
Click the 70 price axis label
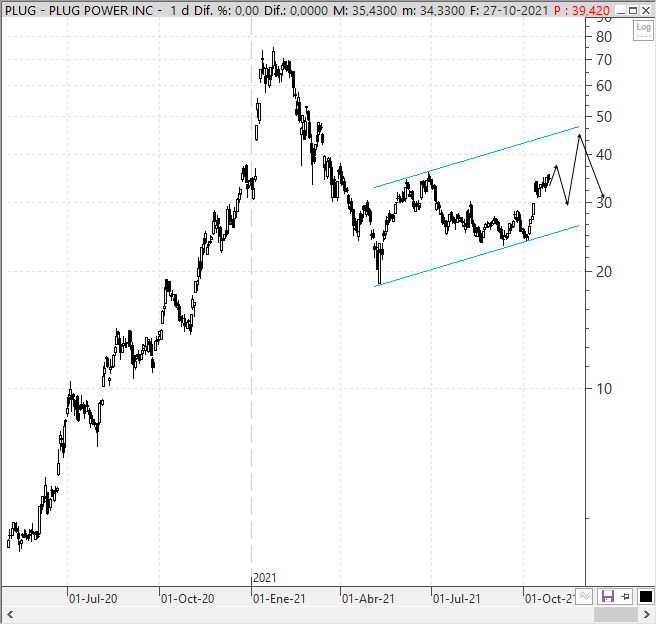click(x=604, y=59)
